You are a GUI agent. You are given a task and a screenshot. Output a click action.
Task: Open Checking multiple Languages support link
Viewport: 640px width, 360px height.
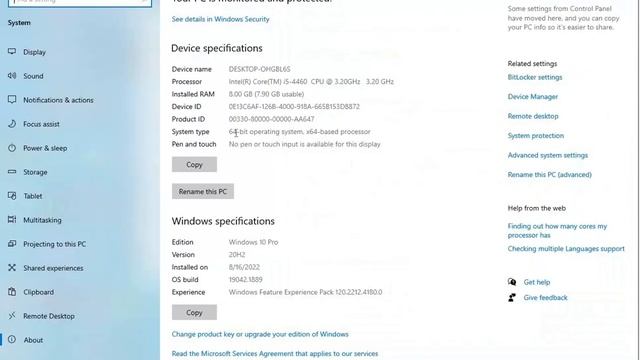pyautogui.click(x=566, y=249)
